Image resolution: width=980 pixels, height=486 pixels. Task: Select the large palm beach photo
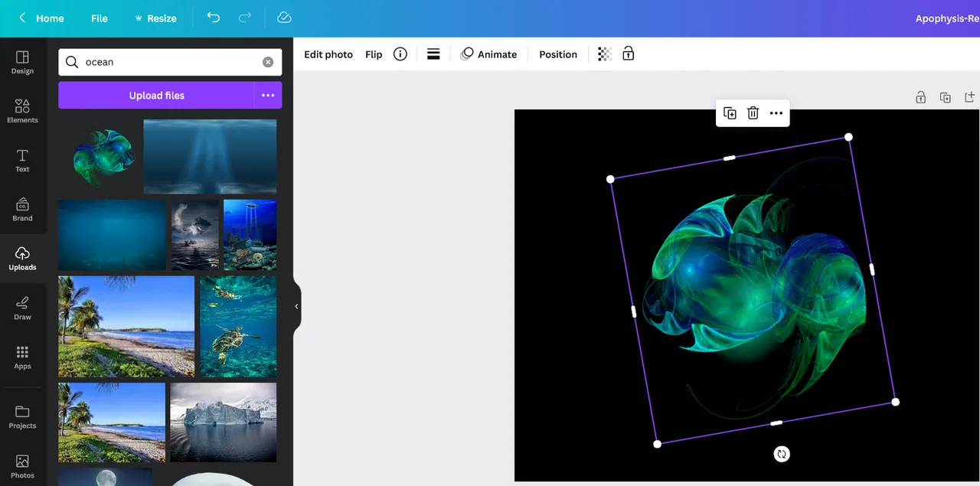click(x=126, y=327)
